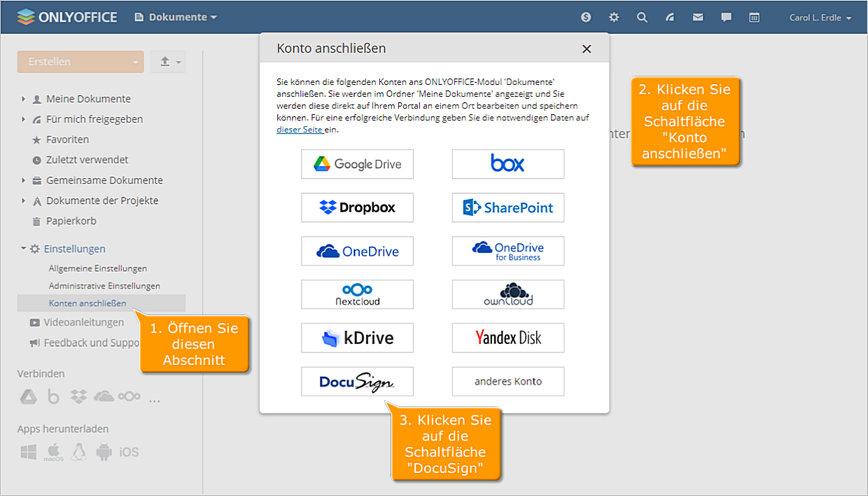Open Meine Dokumente folder
The image size is (868, 496).
coord(88,99)
